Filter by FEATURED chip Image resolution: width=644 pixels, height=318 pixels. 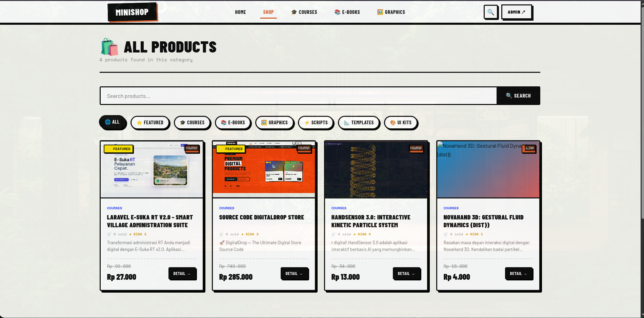pos(150,123)
